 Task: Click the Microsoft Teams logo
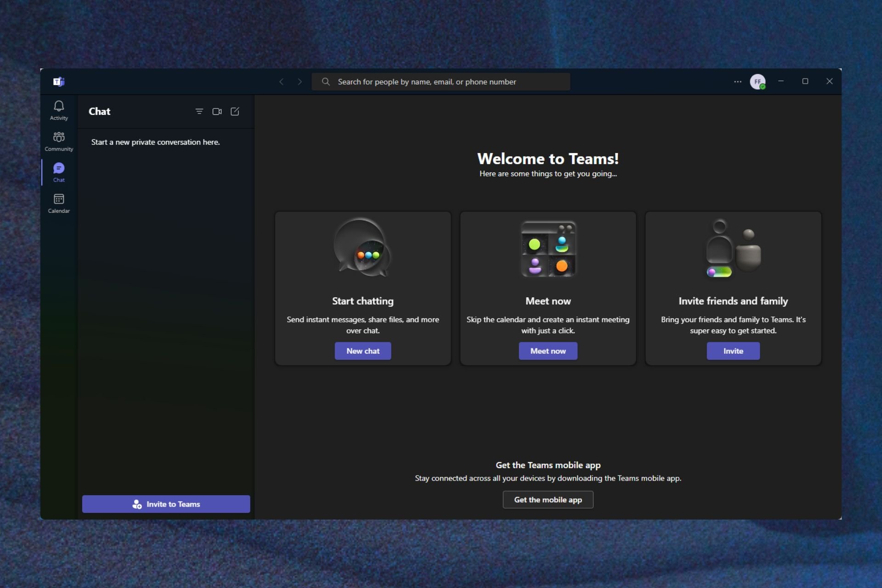(58, 81)
